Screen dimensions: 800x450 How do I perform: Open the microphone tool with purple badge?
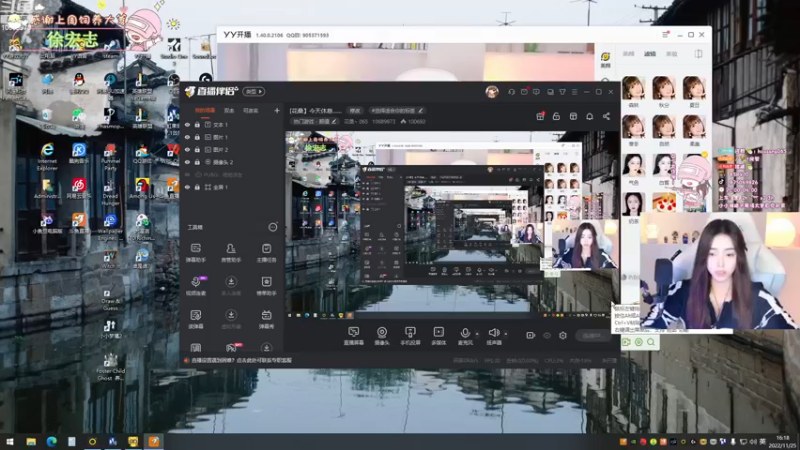click(196, 286)
